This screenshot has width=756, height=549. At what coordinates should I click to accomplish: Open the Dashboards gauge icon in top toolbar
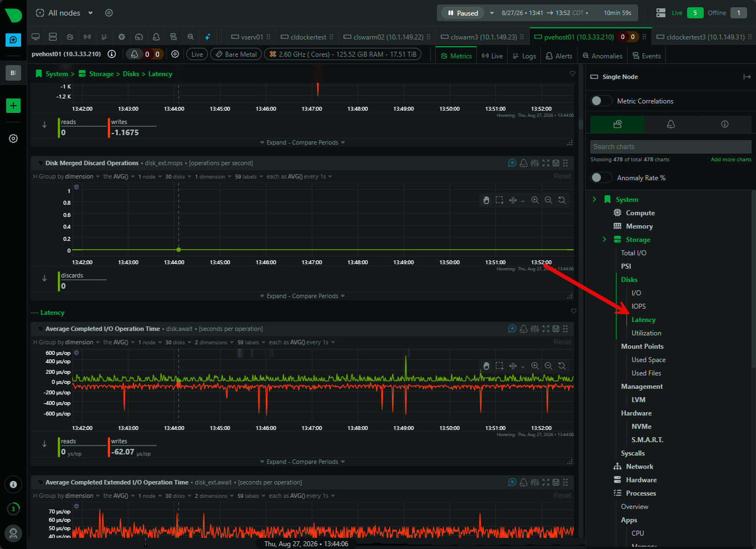pyautogui.click(x=139, y=37)
